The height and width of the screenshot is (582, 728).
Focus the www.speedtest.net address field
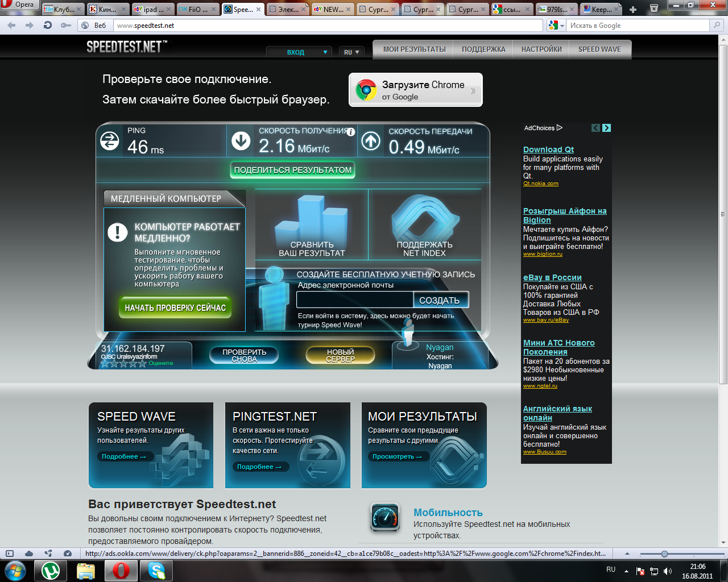point(328,26)
